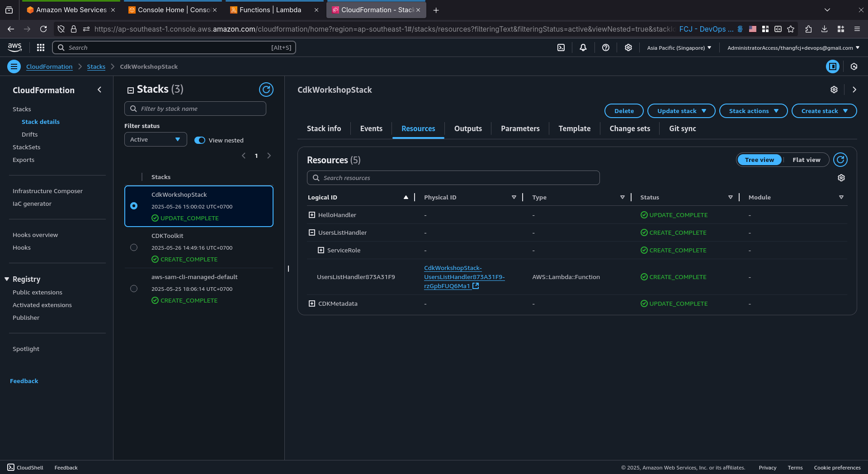This screenshot has width=868, height=474.
Task: Open the Events tab
Action: coord(371,128)
